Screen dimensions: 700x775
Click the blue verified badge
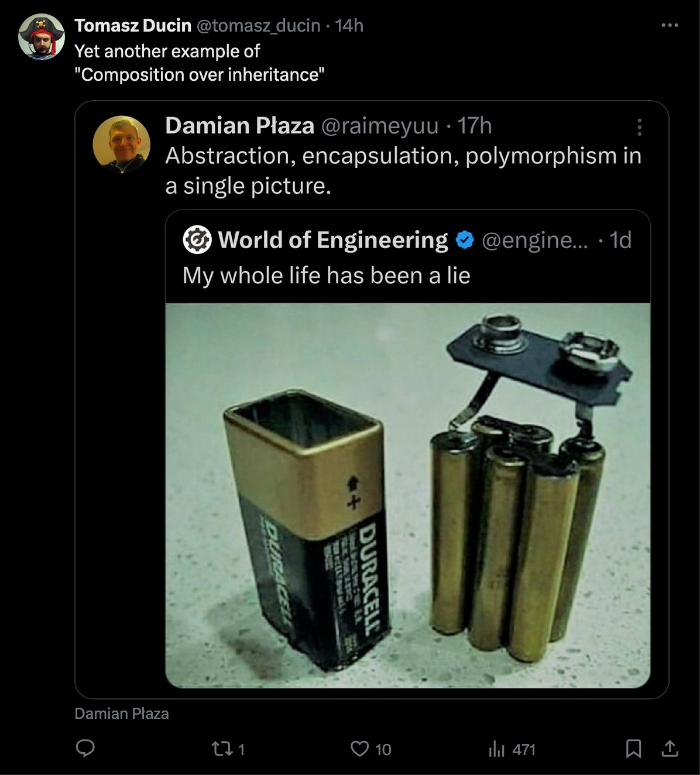465,240
